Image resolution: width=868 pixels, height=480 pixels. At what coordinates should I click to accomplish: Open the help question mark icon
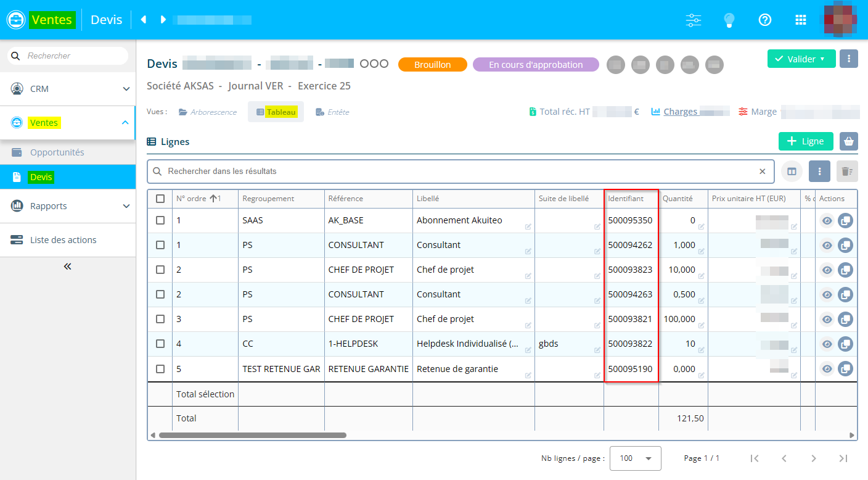tap(765, 20)
